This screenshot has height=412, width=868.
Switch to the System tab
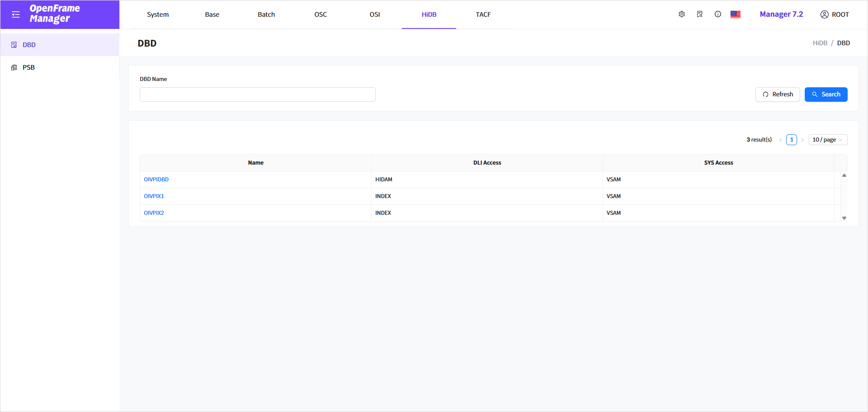[158, 14]
